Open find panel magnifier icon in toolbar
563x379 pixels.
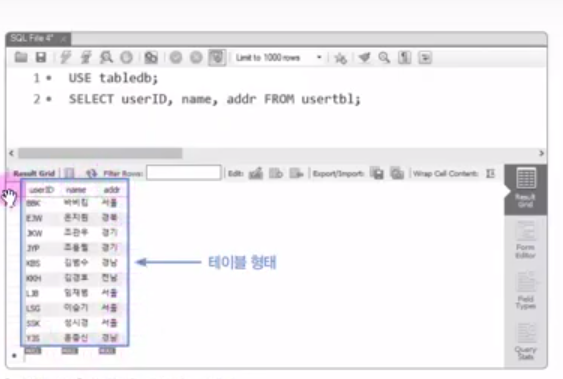(x=384, y=57)
